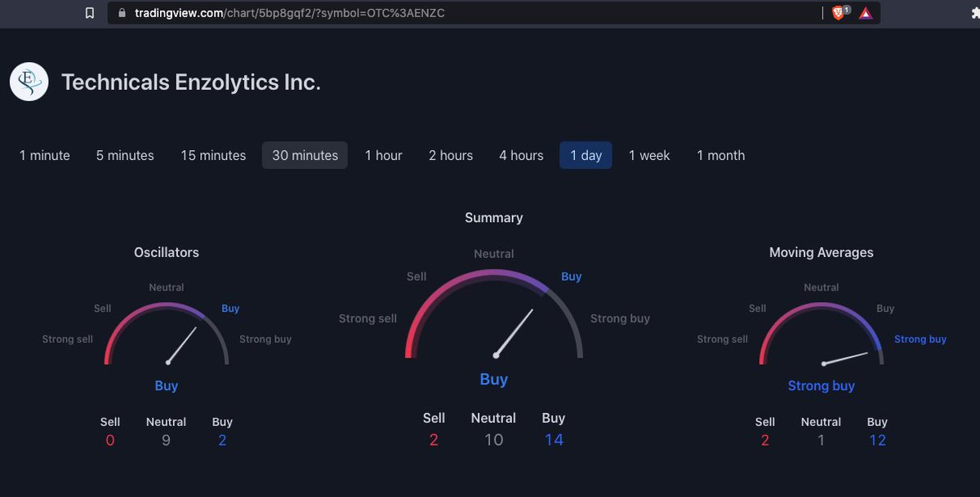Switch to the 4 hours timeframe
980x497 pixels.
pyautogui.click(x=520, y=155)
